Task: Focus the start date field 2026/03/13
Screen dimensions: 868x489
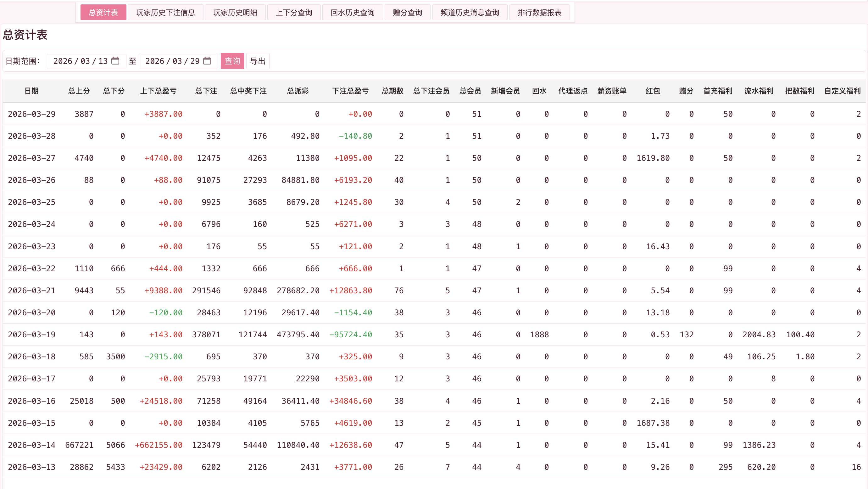Action: point(86,61)
